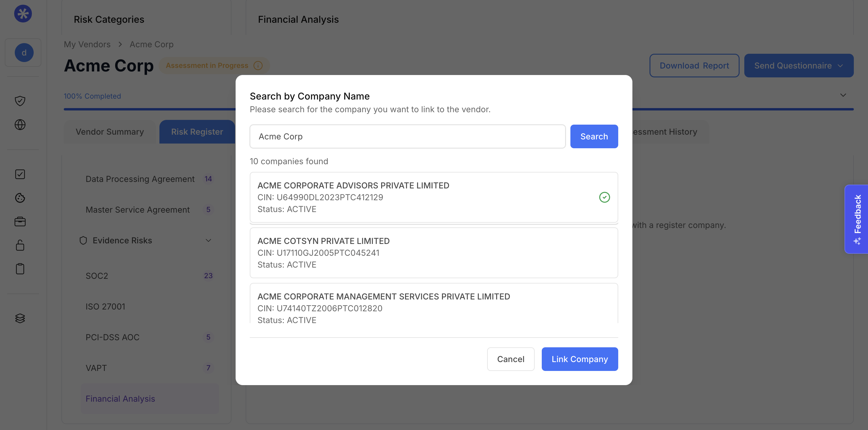Open the shield check icon in sidebar
This screenshot has width=868, height=430.
pos(20,101)
